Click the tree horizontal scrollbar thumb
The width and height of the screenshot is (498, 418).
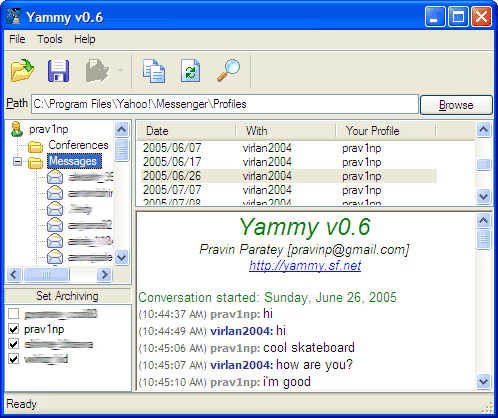[46, 275]
